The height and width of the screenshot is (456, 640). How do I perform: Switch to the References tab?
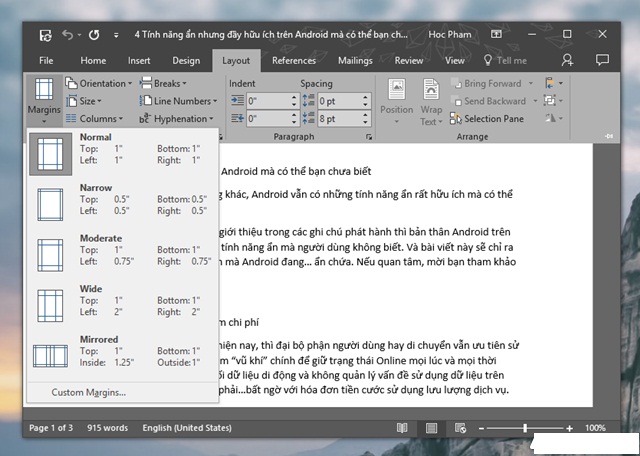coord(293,60)
